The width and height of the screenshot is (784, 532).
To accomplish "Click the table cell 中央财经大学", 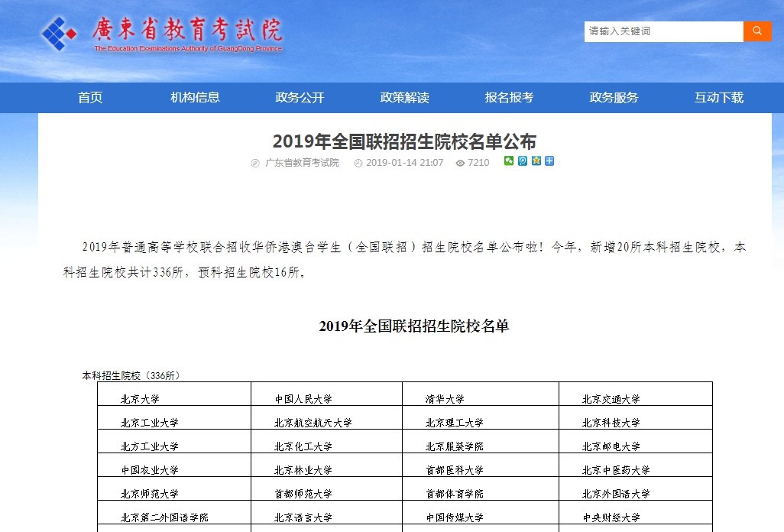I will pos(636,512).
